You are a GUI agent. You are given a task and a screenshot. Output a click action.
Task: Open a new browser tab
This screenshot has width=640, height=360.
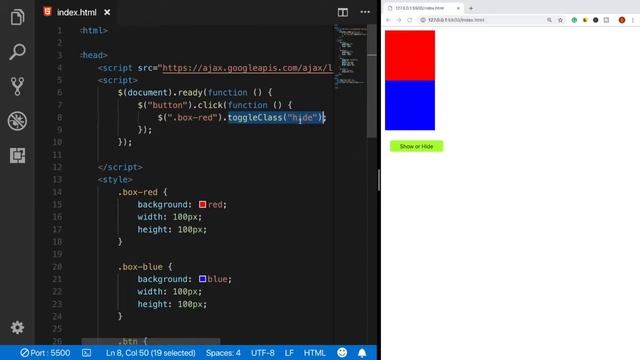tap(471, 8)
